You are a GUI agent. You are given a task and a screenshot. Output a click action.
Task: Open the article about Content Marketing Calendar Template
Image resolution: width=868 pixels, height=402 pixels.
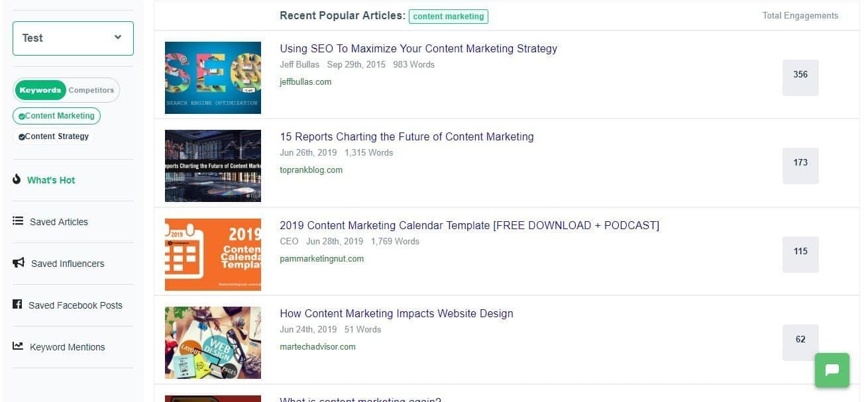click(470, 225)
